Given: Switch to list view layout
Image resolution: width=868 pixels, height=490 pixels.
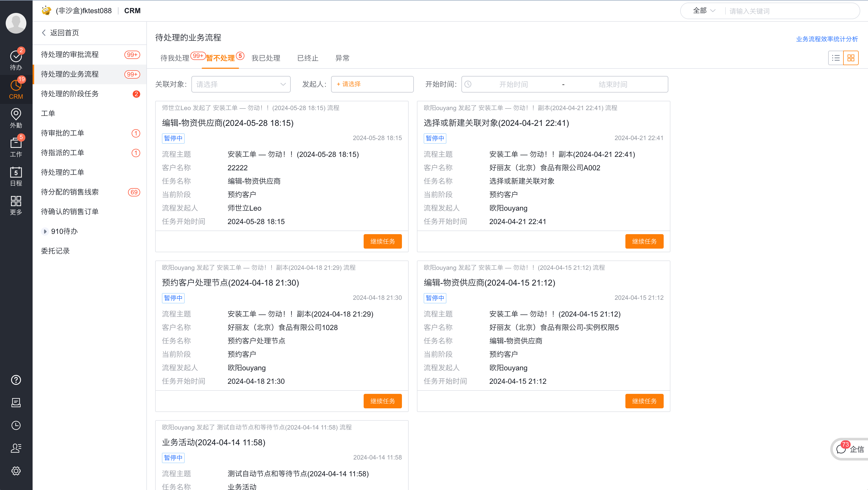Looking at the screenshot, I should [836, 58].
